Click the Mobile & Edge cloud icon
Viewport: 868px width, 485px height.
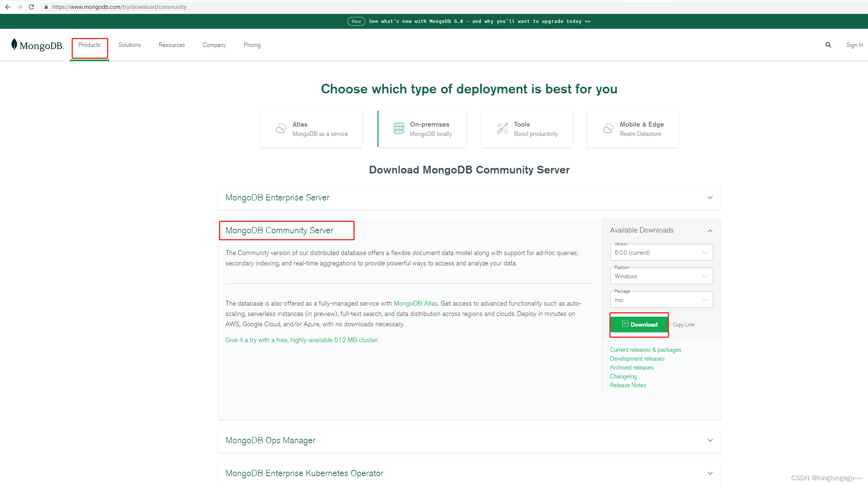coord(608,128)
